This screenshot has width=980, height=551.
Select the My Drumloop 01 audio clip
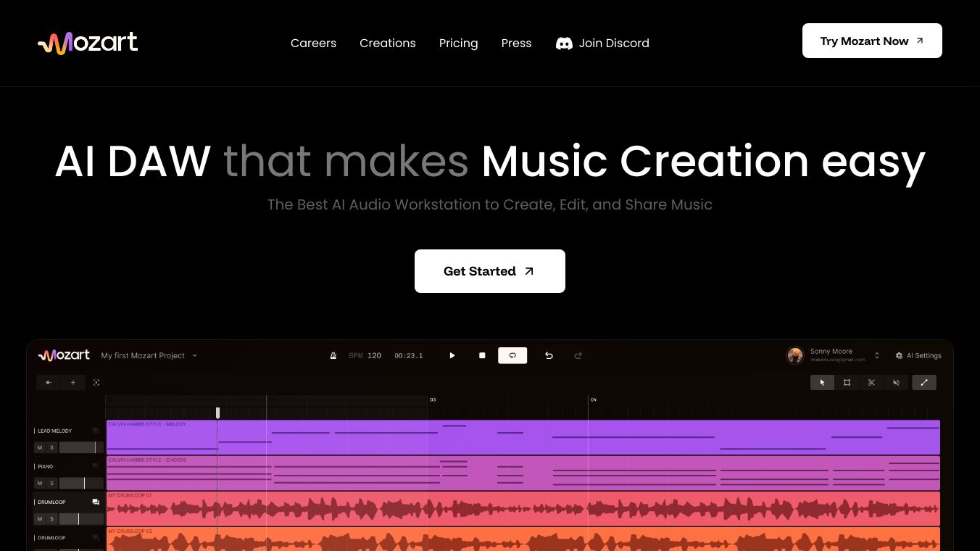(x=523, y=509)
